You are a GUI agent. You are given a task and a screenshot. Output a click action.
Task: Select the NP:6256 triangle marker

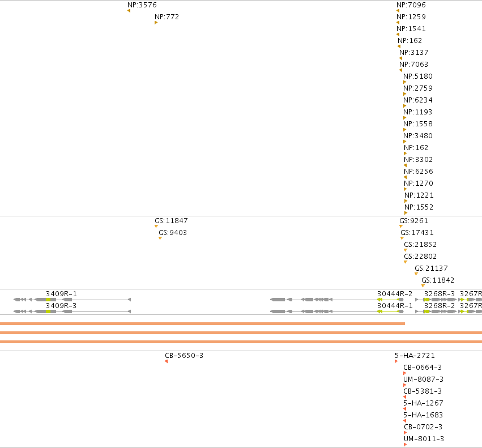(405, 177)
